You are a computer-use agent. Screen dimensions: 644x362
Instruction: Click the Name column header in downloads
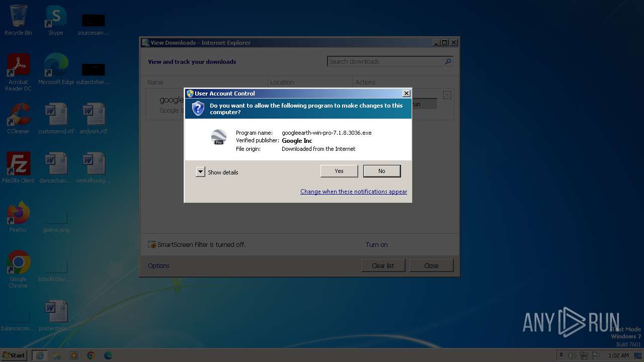[207, 82]
